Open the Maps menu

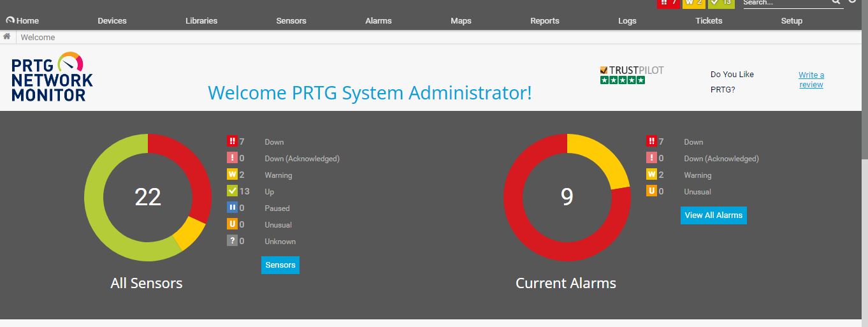[x=461, y=20]
